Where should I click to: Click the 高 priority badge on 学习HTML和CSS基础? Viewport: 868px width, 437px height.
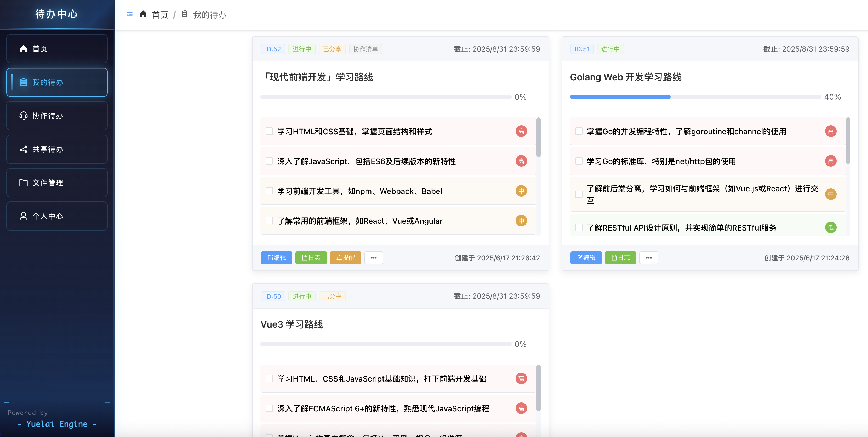click(521, 131)
